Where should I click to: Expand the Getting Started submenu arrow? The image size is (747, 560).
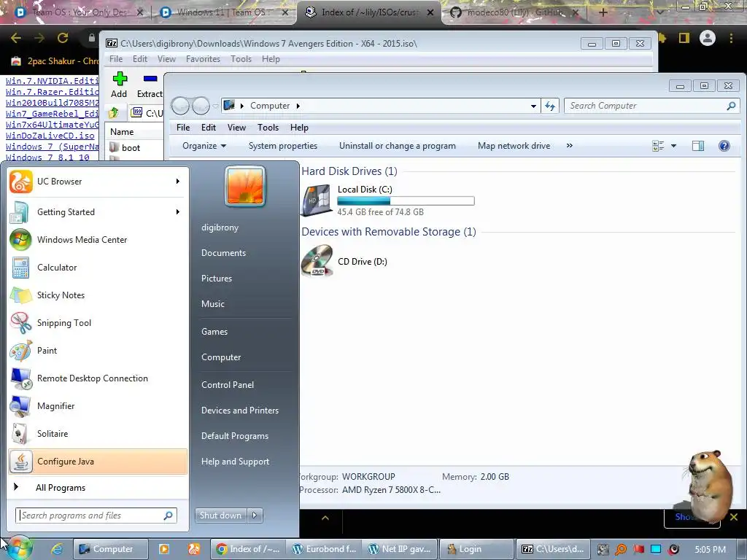click(x=178, y=212)
